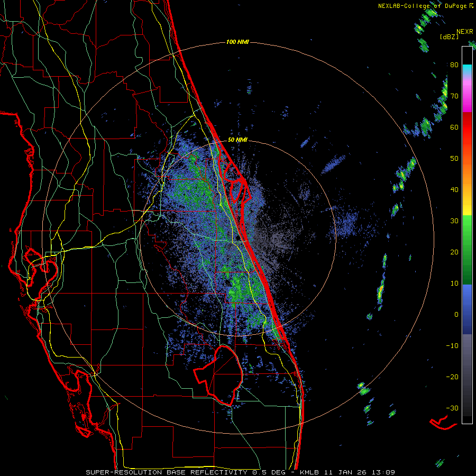Click the -10 value on the dBZ scale
476x476 pixels.
[x=452, y=346]
